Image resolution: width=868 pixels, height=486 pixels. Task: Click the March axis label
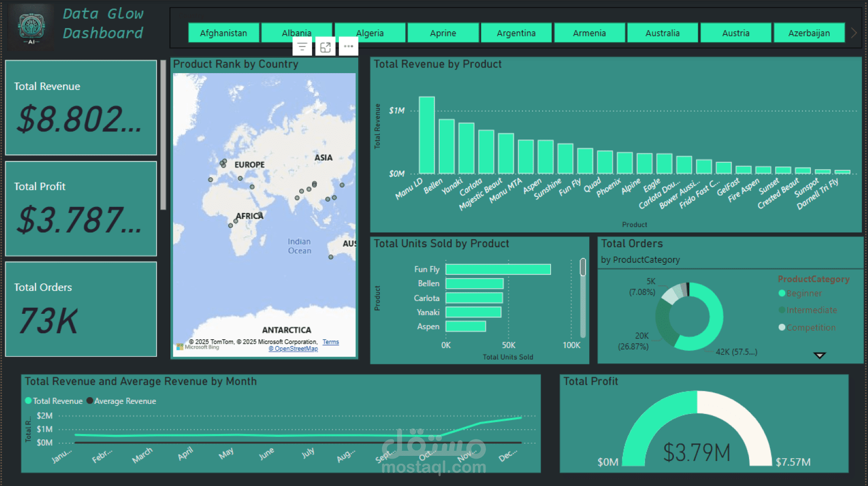142,455
